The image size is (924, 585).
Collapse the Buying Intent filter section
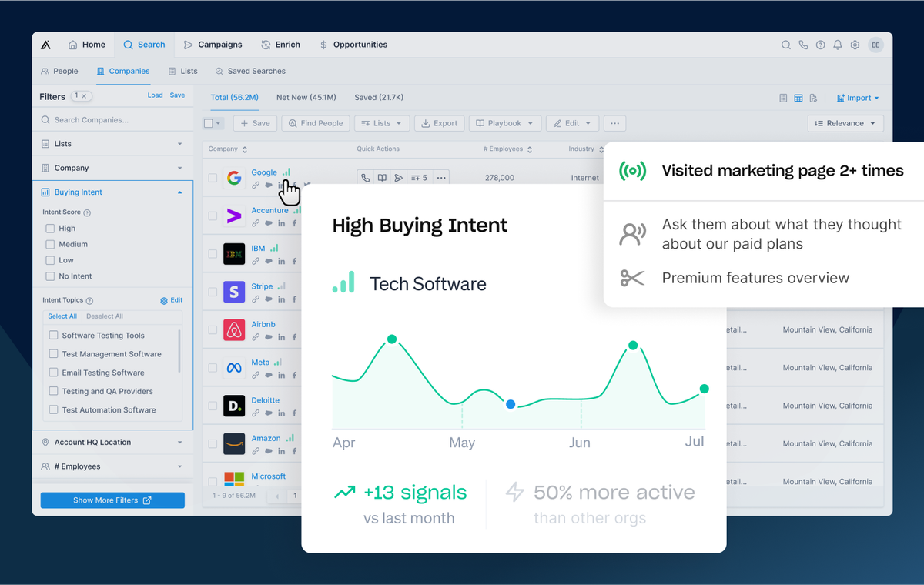[x=112, y=192]
